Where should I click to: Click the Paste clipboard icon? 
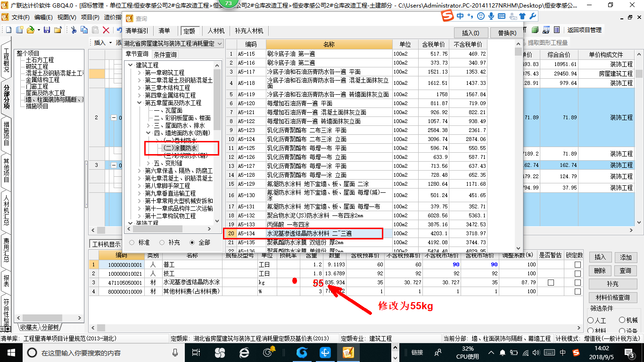(96, 30)
